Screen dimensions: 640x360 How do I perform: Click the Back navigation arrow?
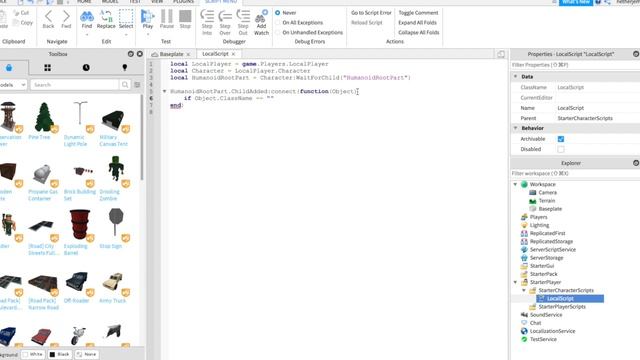pyautogui.click(x=48, y=19)
